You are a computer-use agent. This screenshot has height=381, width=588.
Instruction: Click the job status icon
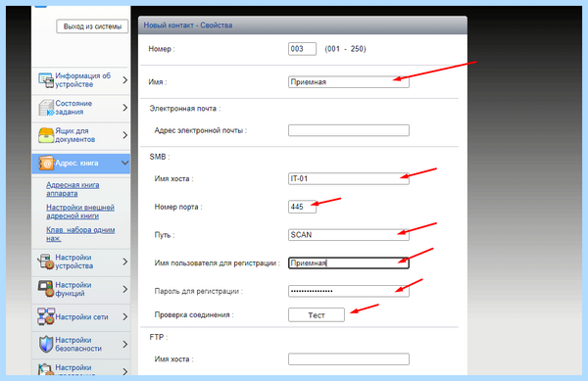[x=46, y=108]
